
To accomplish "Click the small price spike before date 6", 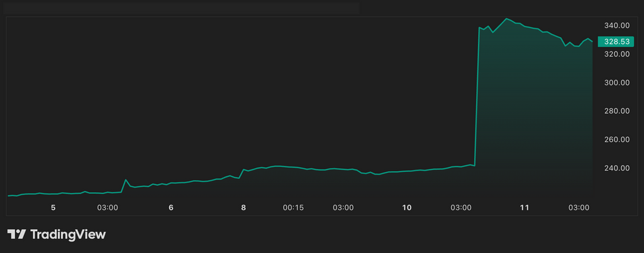I will pyautogui.click(x=126, y=180).
